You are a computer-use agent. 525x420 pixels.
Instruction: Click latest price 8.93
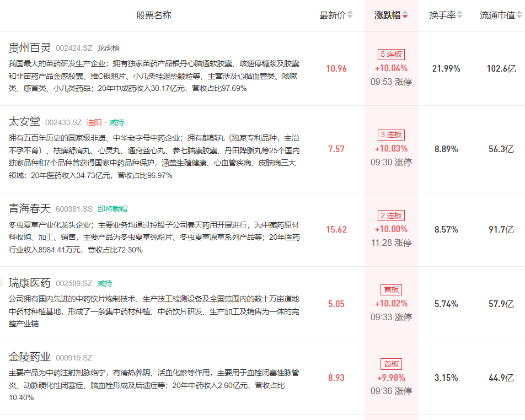tap(336, 378)
